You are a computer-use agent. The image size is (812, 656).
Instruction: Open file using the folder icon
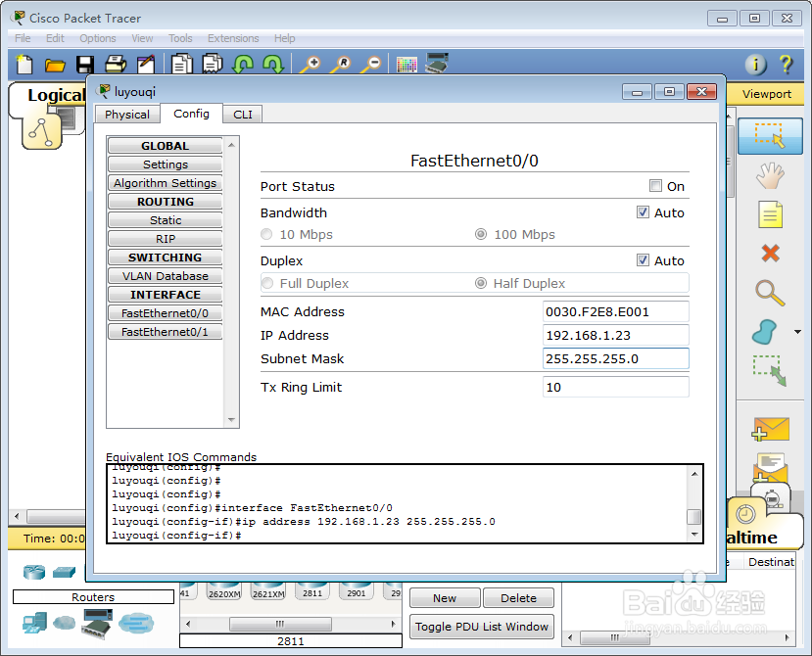pyautogui.click(x=55, y=66)
